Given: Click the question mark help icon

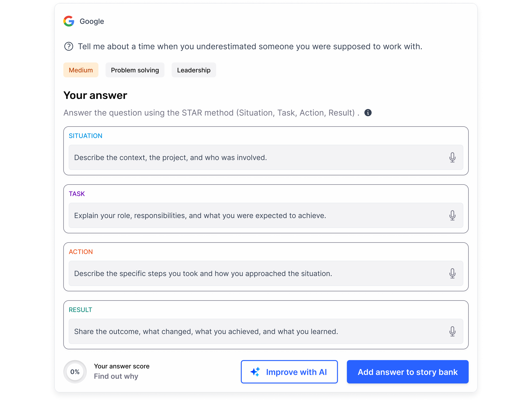Looking at the screenshot, I should tap(69, 46).
